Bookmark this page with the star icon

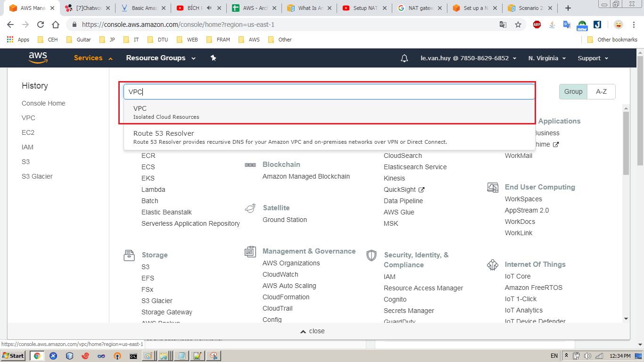(x=518, y=25)
